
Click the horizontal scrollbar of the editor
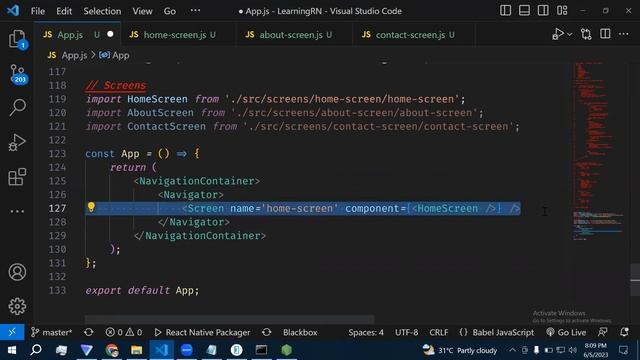(229, 319)
